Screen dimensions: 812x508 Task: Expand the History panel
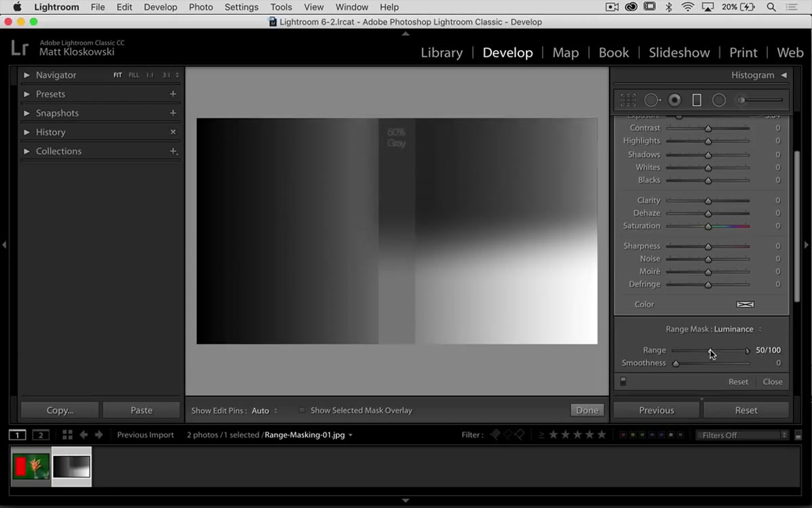click(x=27, y=132)
